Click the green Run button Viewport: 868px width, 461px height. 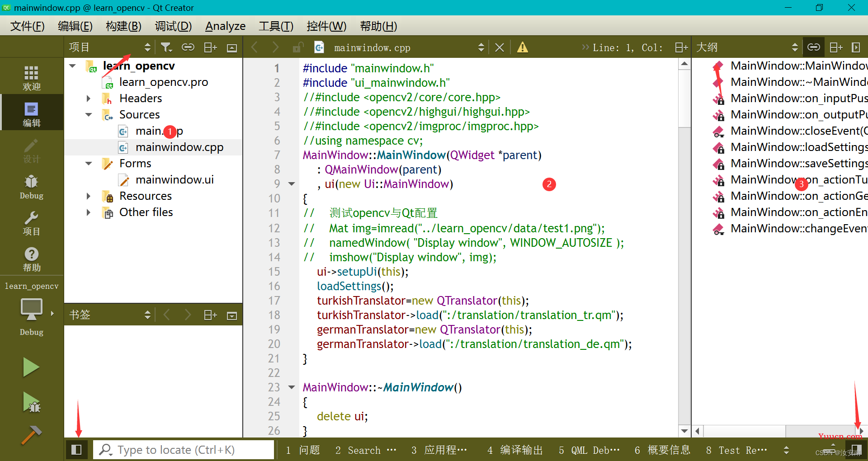coord(31,367)
